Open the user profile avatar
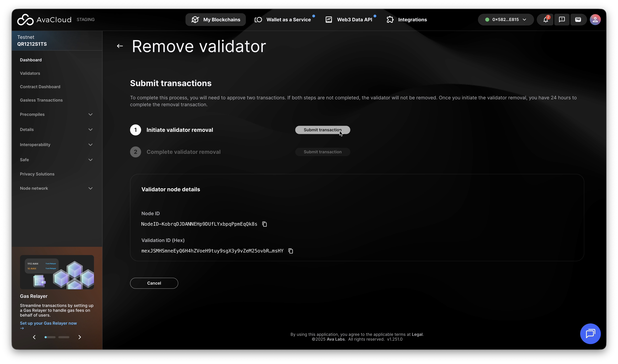This screenshot has height=364, width=618. [595, 20]
